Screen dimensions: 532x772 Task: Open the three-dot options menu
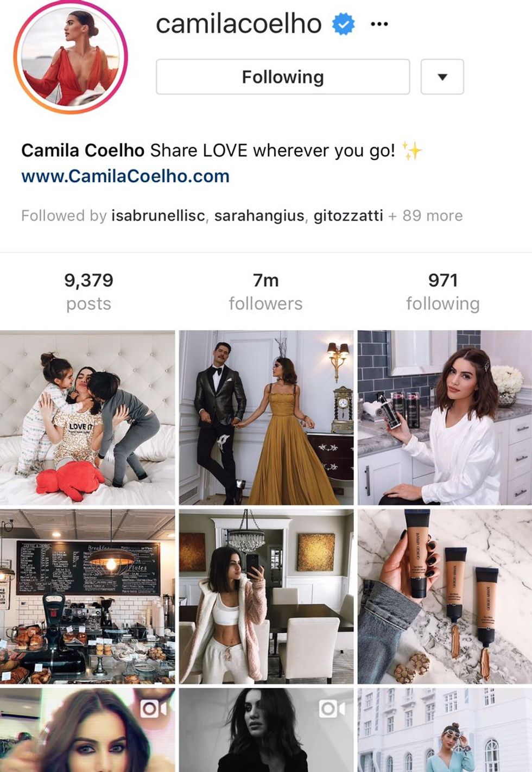pyautogui.click(x=379, y=24)
